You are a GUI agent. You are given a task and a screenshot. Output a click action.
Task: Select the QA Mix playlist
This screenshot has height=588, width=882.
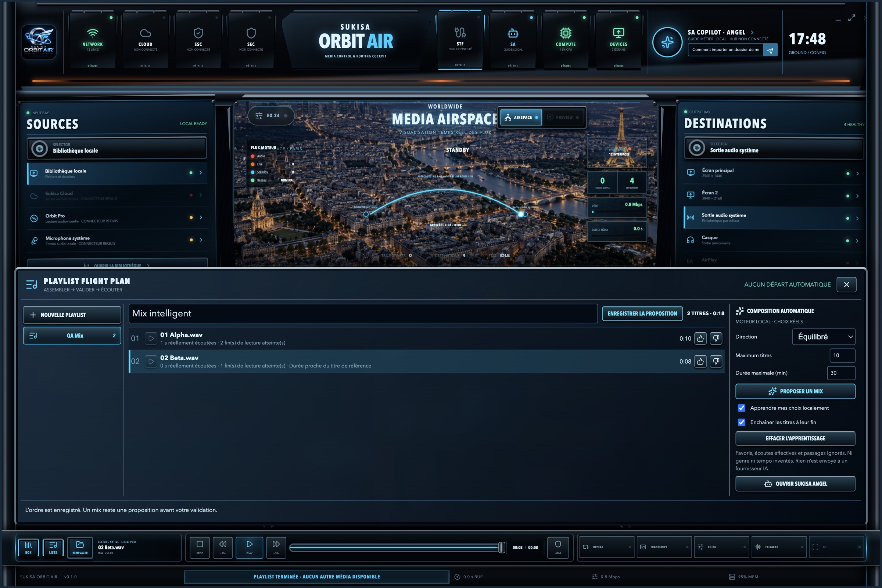coord(72,336)
